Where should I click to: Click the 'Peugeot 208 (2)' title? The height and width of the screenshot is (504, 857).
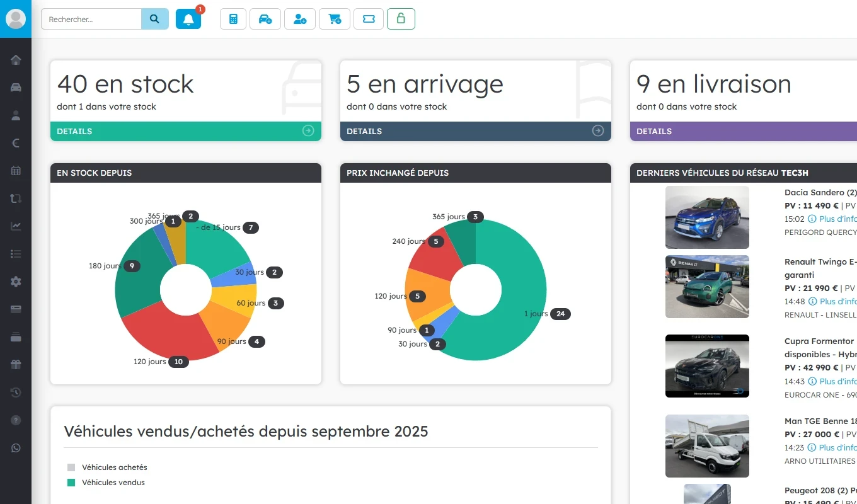(x=820, y=491)
